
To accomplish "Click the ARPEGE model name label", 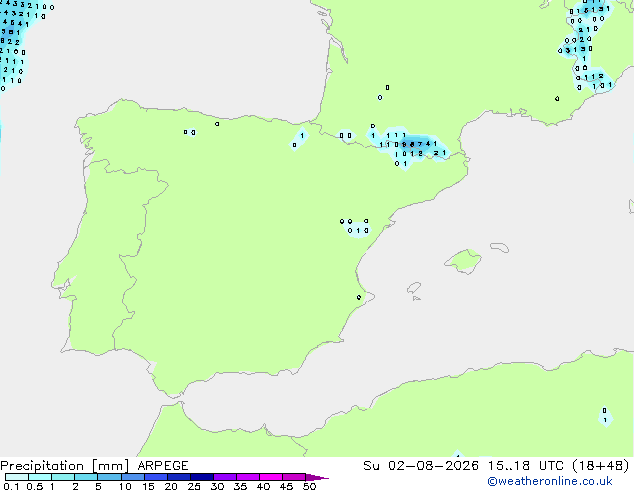I will 163,466.
